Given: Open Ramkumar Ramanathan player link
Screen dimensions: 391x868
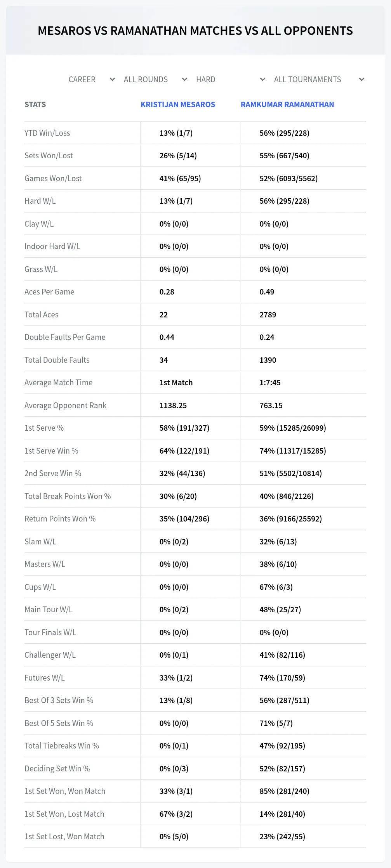Looking at the screenshot, I should (287, 104).
